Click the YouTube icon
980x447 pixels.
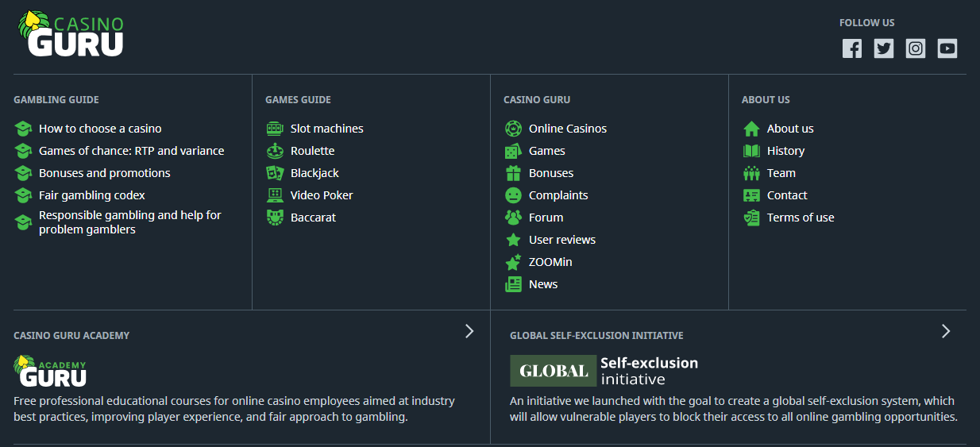coord(947,48)
